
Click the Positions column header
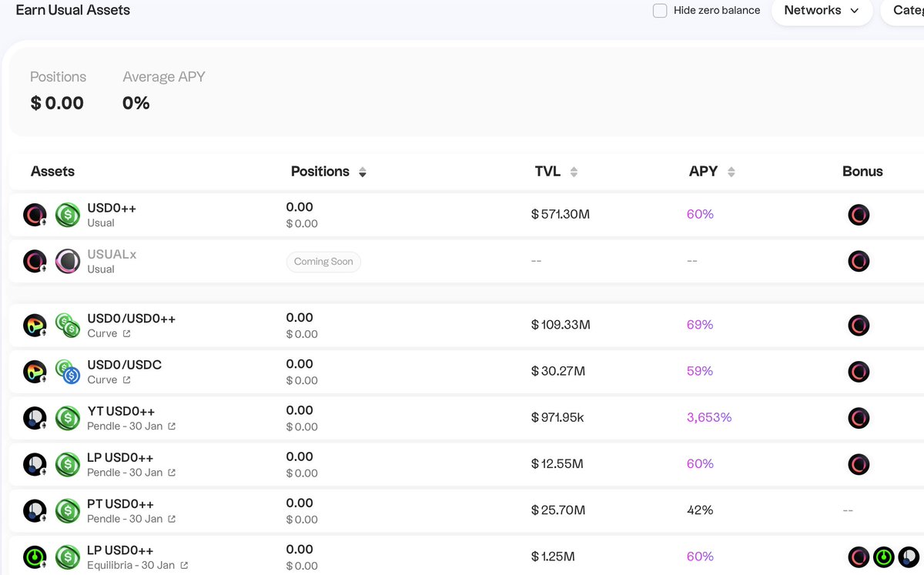320,172
